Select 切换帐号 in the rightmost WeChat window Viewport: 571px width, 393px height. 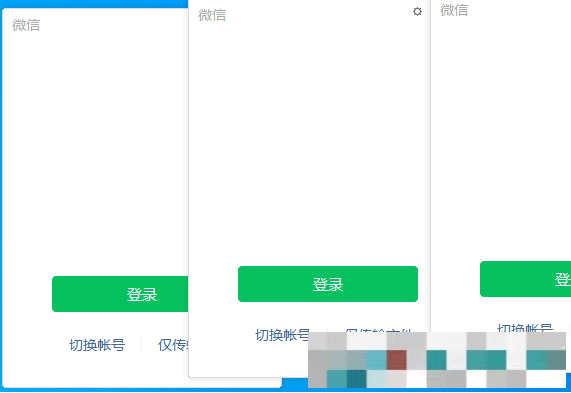[525, 327]
